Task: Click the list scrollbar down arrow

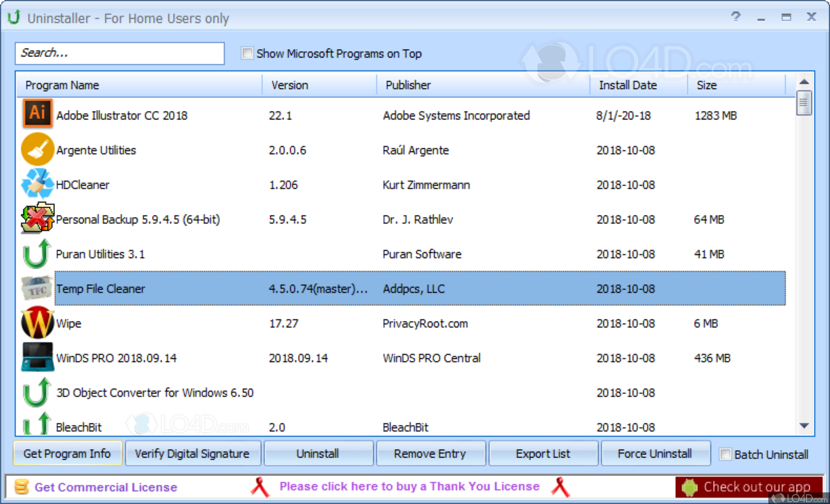Action: point(804,426)
